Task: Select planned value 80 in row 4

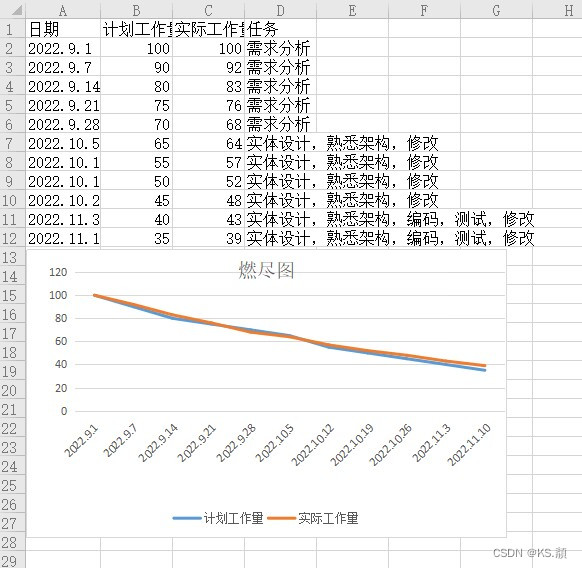Action: tap(136, 86)
